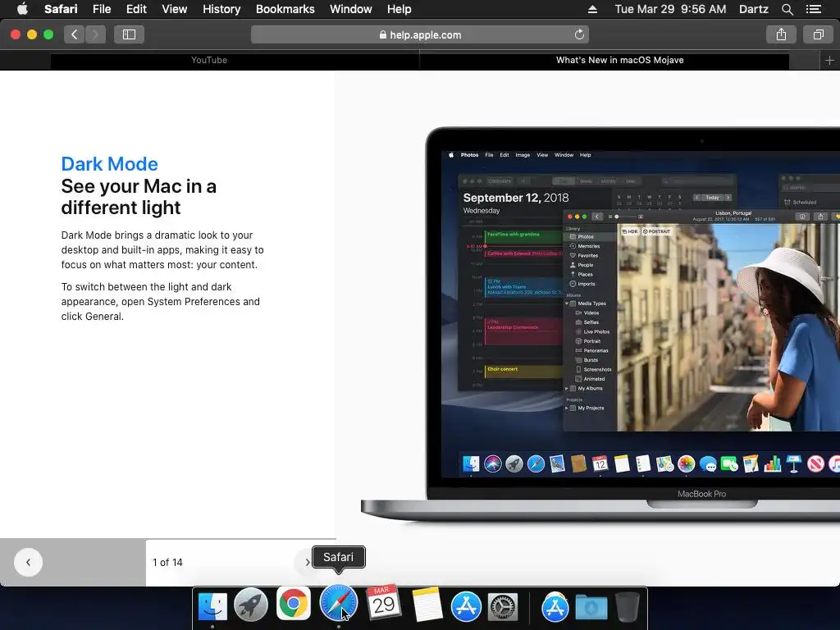Open the History menu

click(x=221, y=9)
